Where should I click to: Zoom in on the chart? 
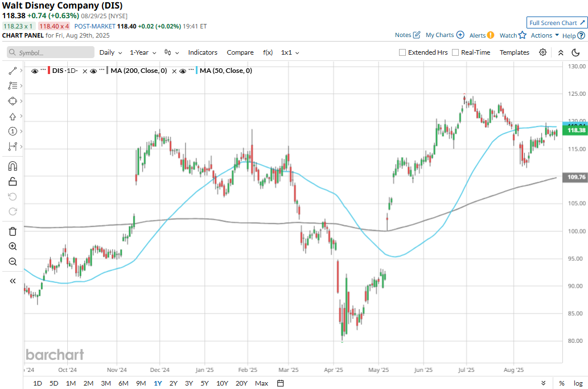pyautogui.click(x=13, y=247)
